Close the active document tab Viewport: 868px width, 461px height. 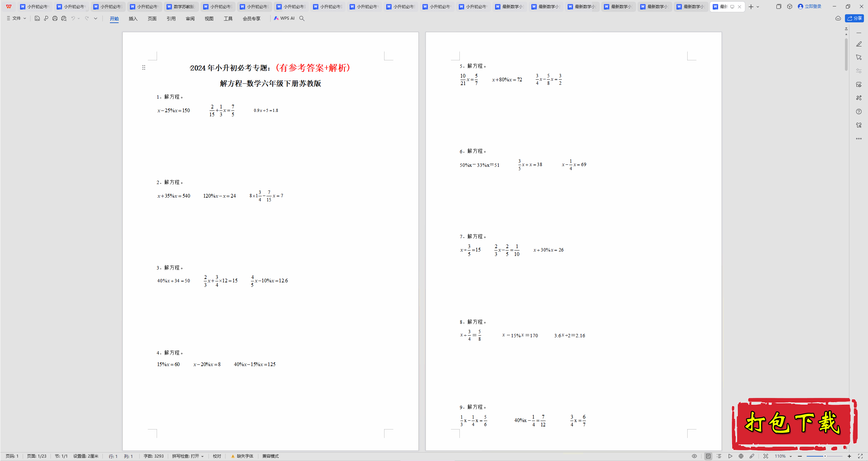click(x=739, y=7)
